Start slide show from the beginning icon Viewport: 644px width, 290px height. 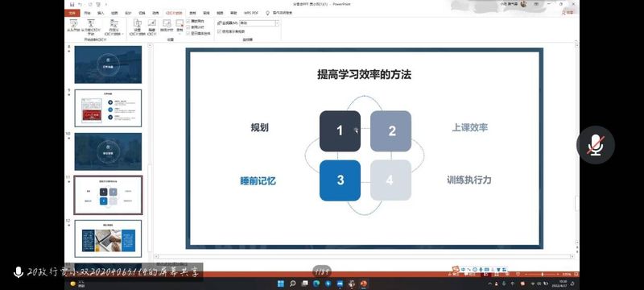pos(72,26)
